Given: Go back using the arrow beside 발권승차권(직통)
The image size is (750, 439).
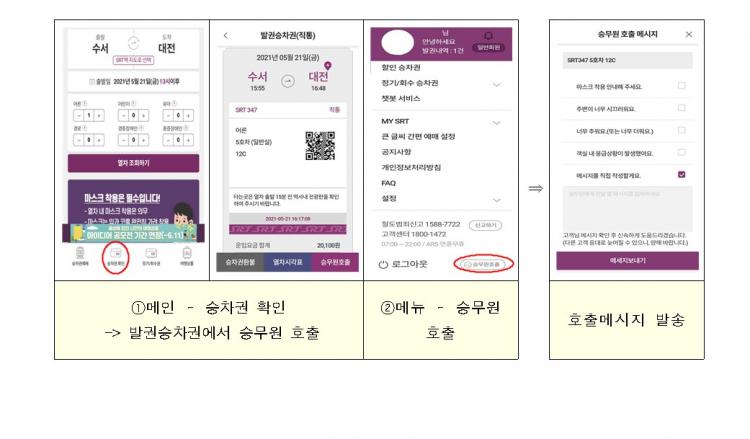Looking at the screenshot, I should 226,35.
